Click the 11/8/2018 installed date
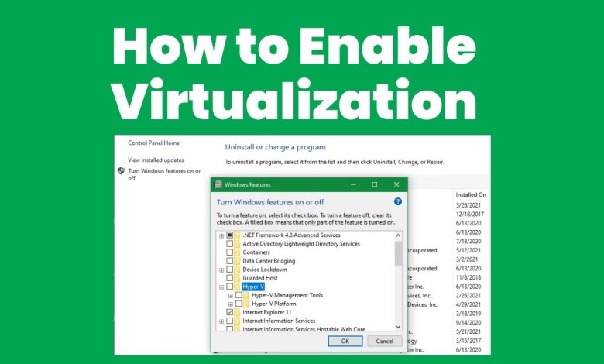The width and height of the screenshot is (604, 364). [x=468, y=277]
